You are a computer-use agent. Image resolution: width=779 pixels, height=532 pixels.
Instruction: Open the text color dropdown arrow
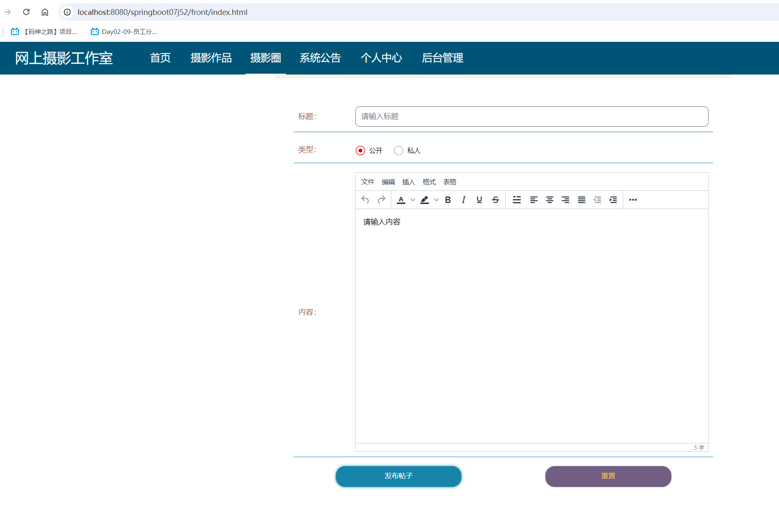point(412,200)
